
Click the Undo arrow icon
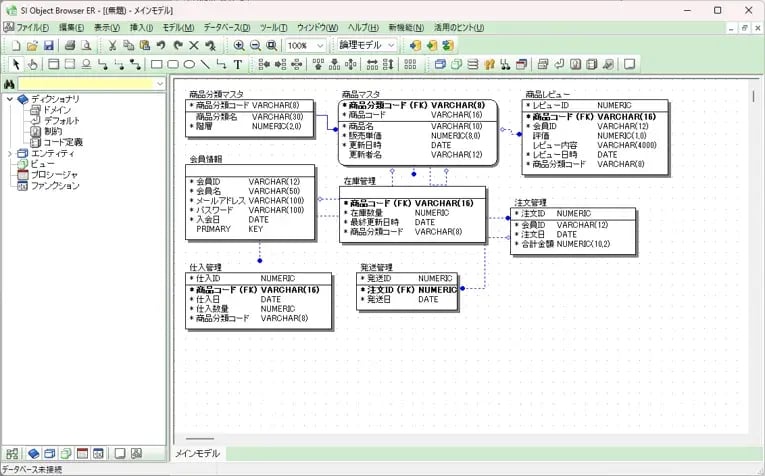pyautogui.click(x=161, y=46)
